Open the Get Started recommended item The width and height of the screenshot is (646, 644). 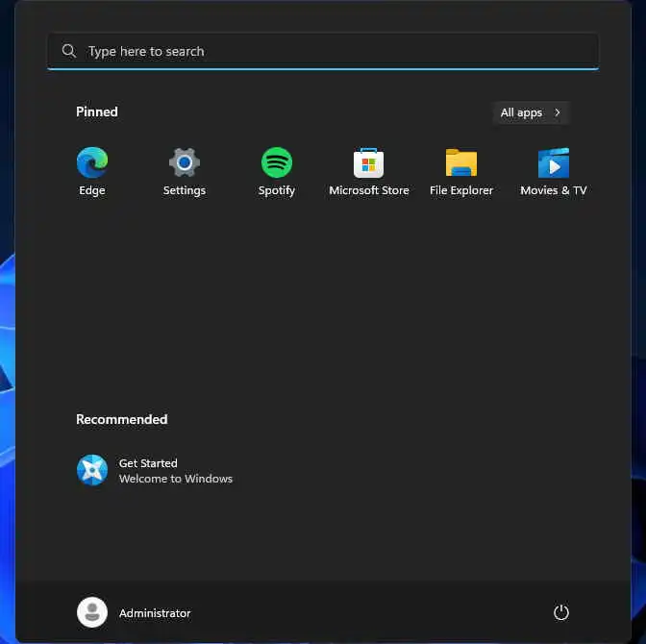coord(155,470)
